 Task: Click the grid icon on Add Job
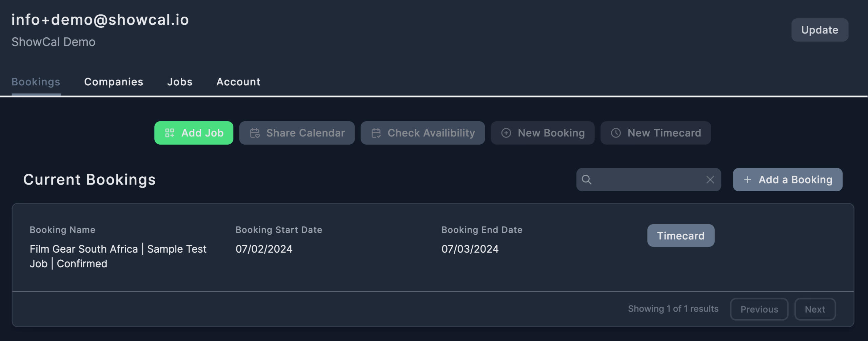click(x=170, y=133)
